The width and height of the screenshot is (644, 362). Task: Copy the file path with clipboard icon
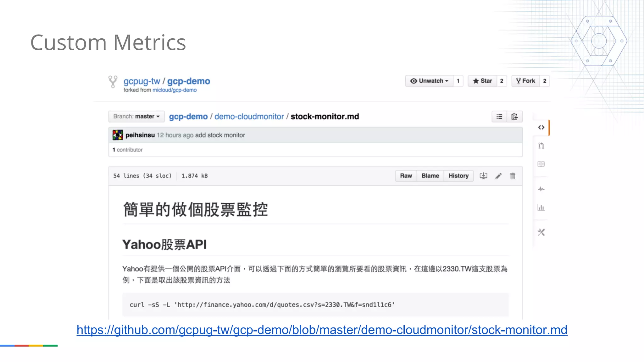514,117
